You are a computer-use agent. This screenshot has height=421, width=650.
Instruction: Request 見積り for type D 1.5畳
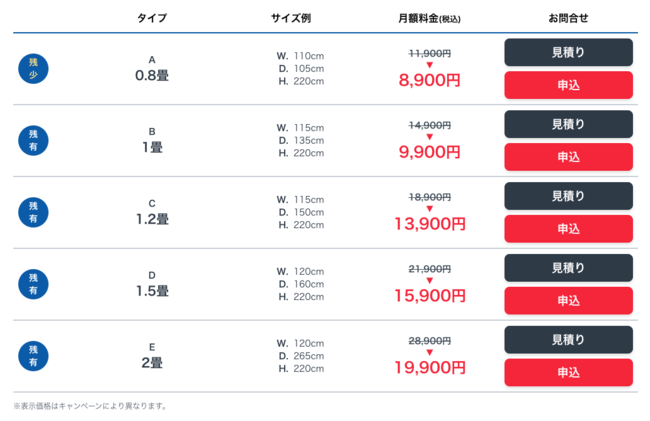click(x=568, y=268)
